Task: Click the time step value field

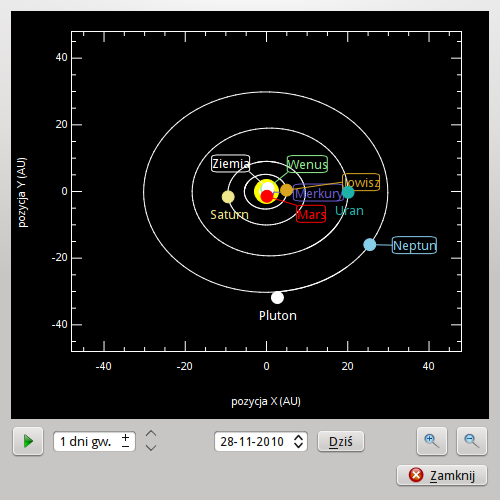Action: pyautogui.click(x=94, y=441)
